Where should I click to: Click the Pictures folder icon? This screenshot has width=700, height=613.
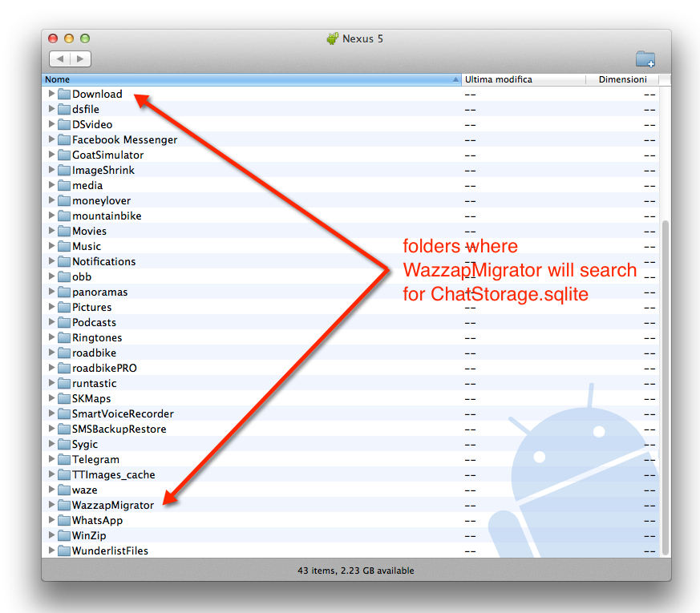tap(64, 307)
